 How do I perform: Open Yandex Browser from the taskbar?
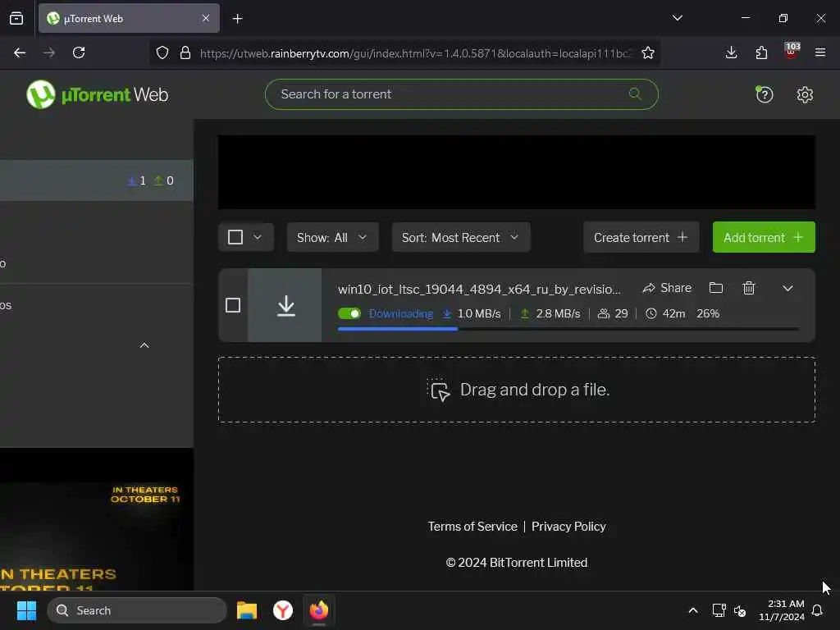tap(283, 610)
